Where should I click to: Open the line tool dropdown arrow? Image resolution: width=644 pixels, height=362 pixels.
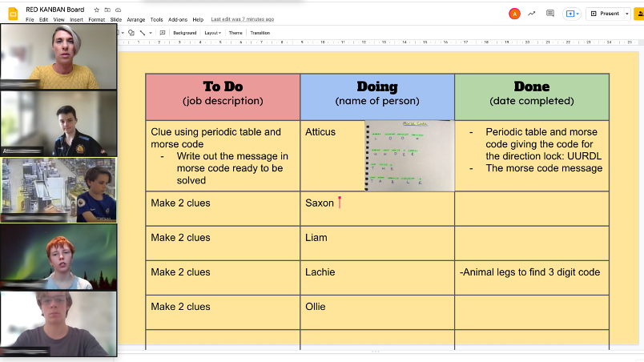pos(151,33)
